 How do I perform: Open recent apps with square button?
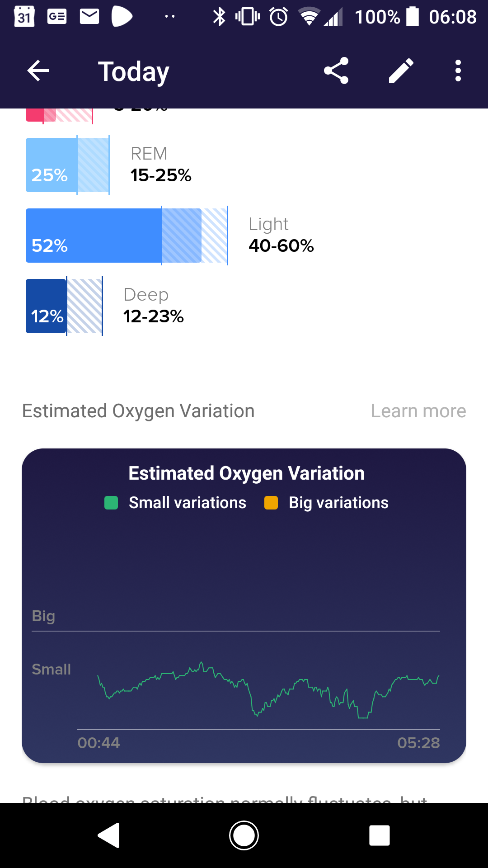click(379, 835)
